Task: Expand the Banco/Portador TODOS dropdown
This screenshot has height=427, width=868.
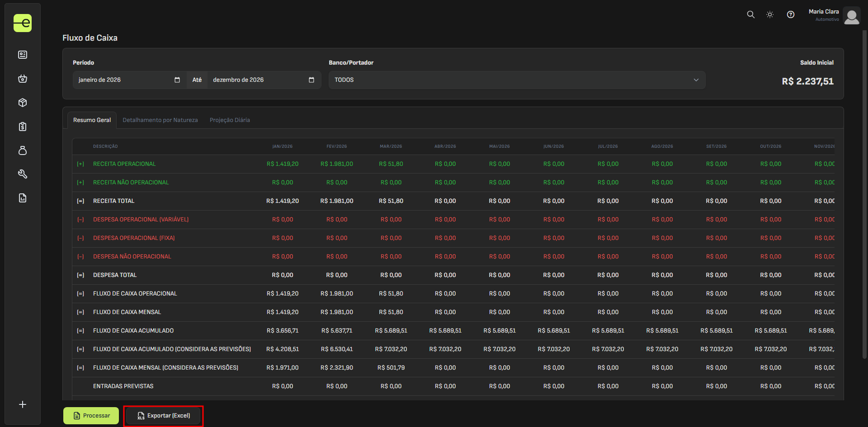Action: coord(516,80)
